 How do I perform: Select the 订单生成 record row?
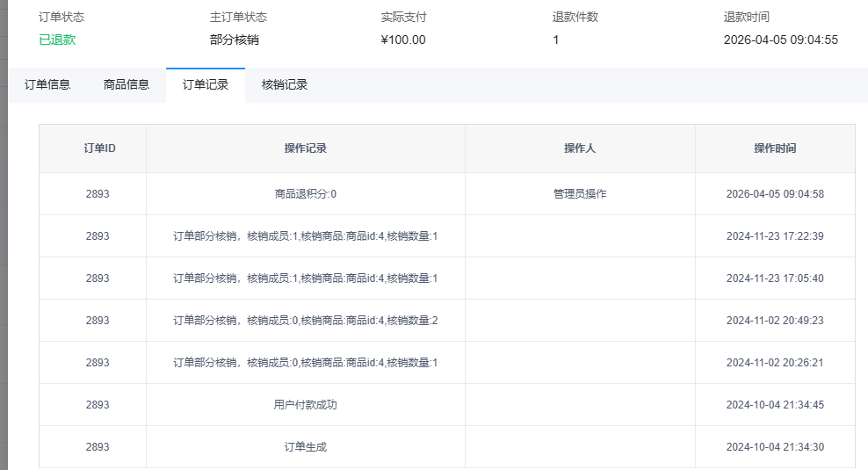pos(306,447)
